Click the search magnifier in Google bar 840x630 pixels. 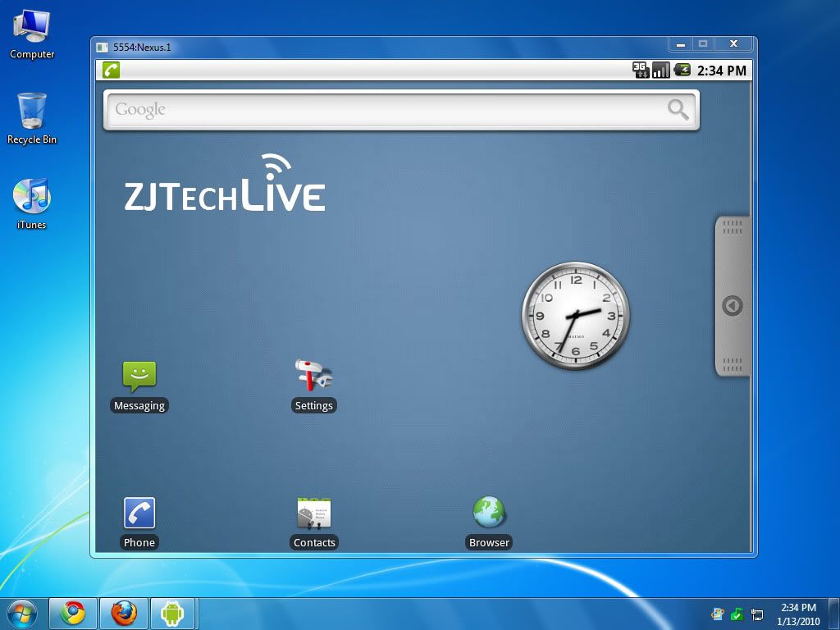click(x=678, y=110)
